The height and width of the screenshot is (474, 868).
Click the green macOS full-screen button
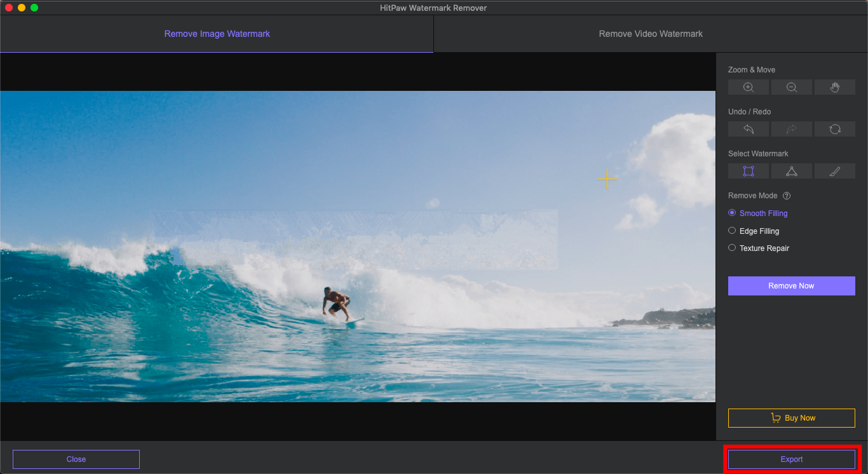coord(34,8)
